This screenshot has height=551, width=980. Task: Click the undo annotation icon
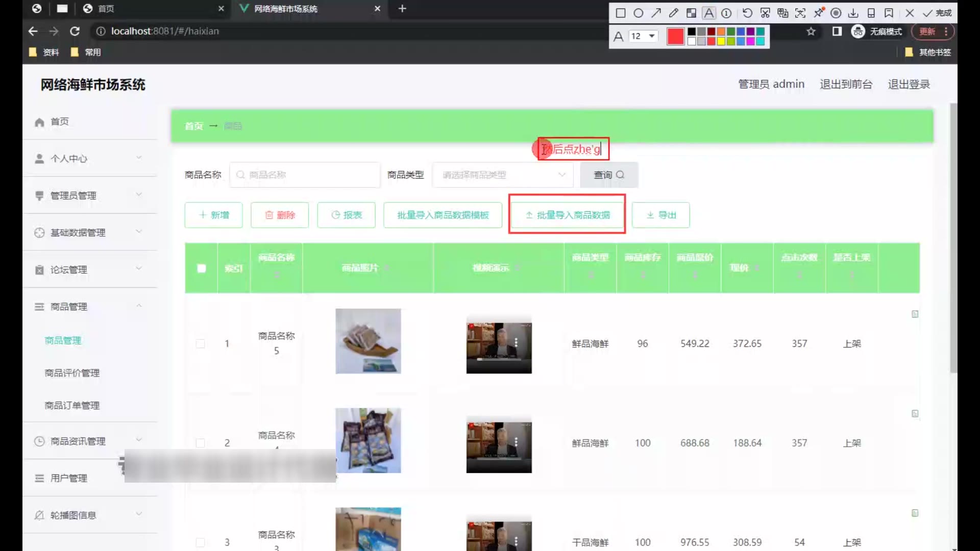pos(747,13)
